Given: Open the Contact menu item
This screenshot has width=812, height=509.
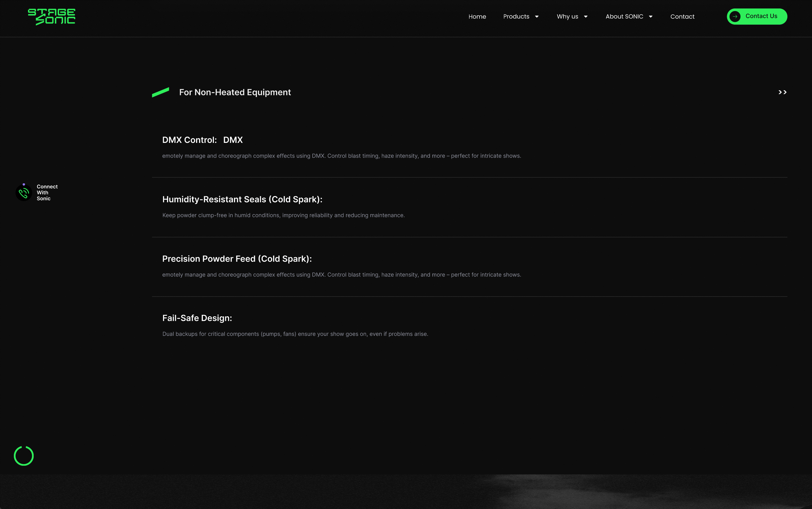Looking at the screenshot, I should 682,16.
